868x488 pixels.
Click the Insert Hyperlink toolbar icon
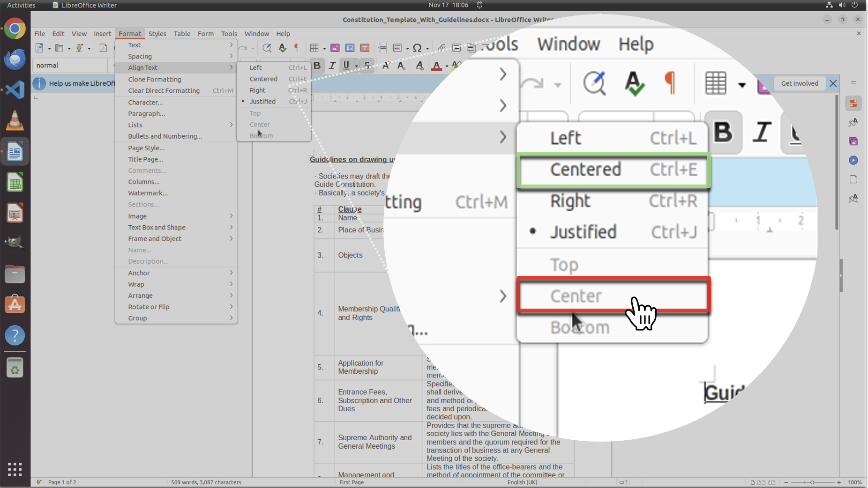441,48
